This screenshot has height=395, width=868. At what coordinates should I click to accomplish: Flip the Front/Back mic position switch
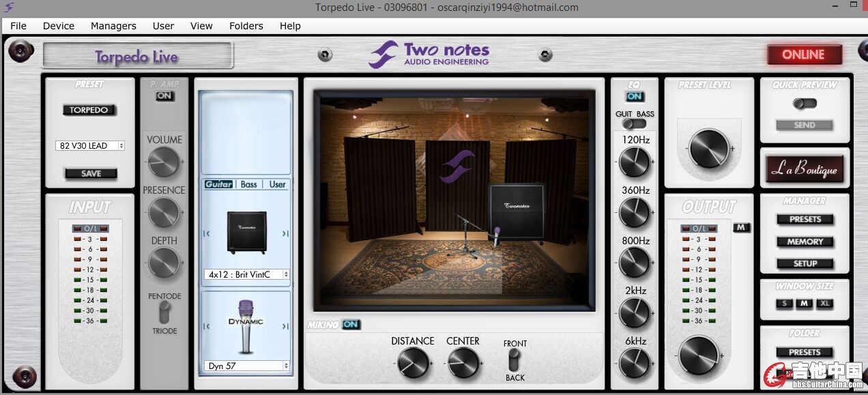515,360
